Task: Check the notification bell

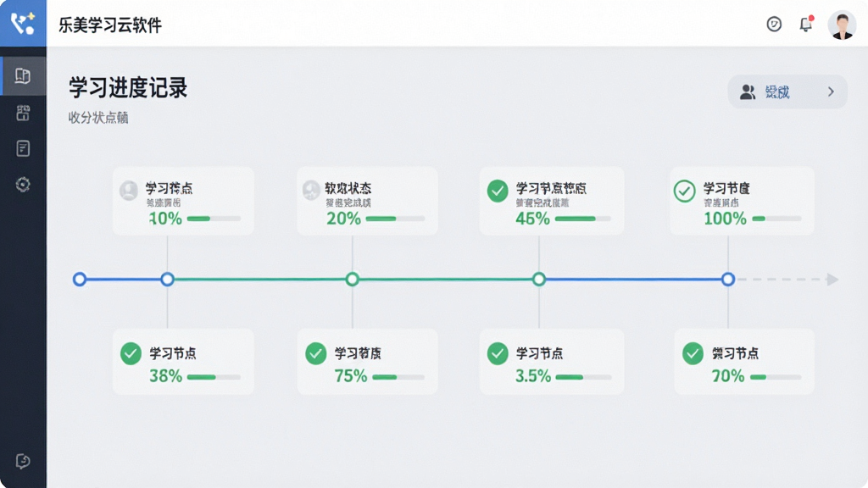Action: click(806, 24)
